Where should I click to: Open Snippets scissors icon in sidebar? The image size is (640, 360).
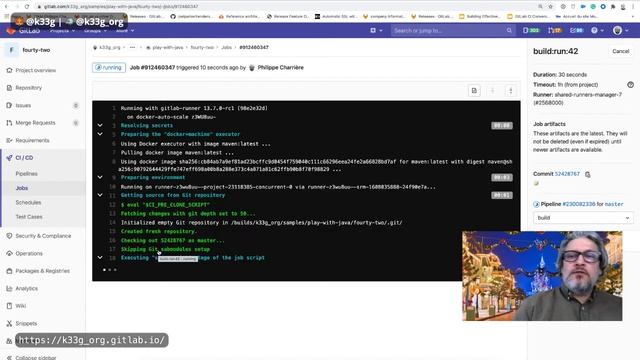click(x=9, y=323)
